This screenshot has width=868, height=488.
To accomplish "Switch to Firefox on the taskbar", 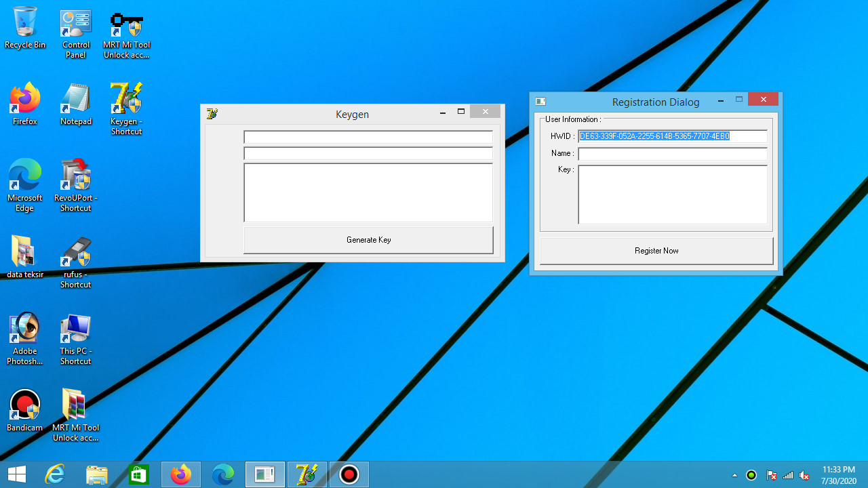I will point(181,474).
